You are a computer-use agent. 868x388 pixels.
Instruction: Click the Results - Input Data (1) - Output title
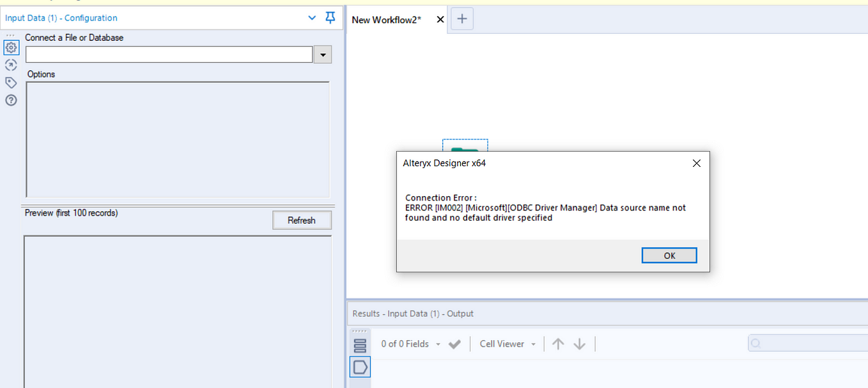coord(413,313)
